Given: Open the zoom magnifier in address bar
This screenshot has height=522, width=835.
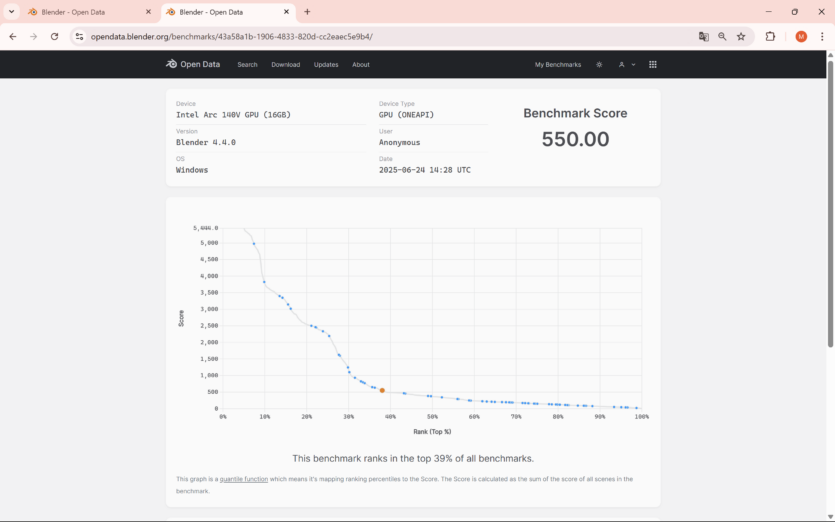Looking at the screenshot, I should tap(722, 37).
